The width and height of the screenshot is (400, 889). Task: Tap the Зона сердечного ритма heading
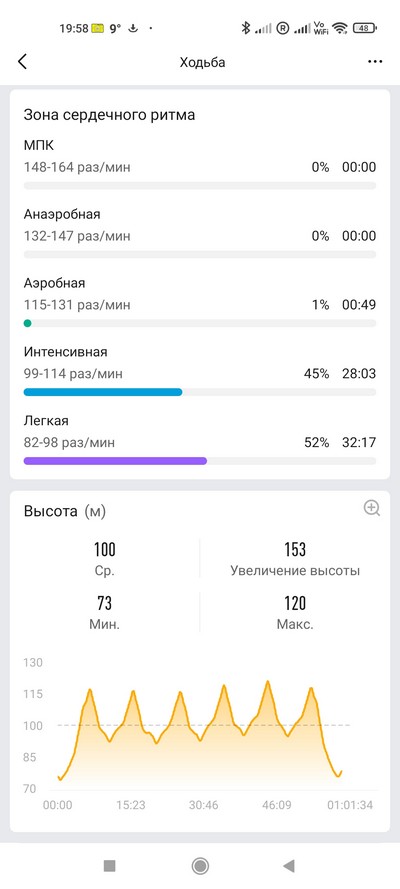pyautogui.click(x=109, y=115)
